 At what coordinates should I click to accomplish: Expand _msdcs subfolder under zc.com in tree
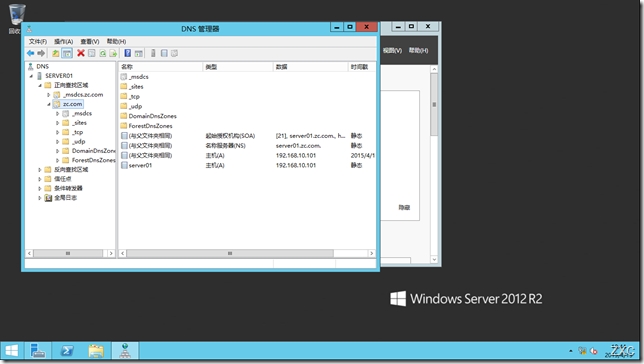click(57, 113)
